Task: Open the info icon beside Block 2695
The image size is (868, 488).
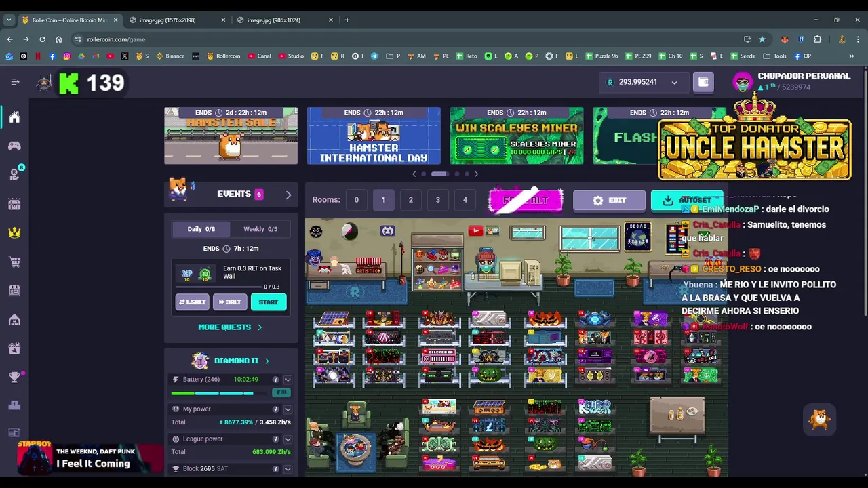Action: tap(275, 469)
